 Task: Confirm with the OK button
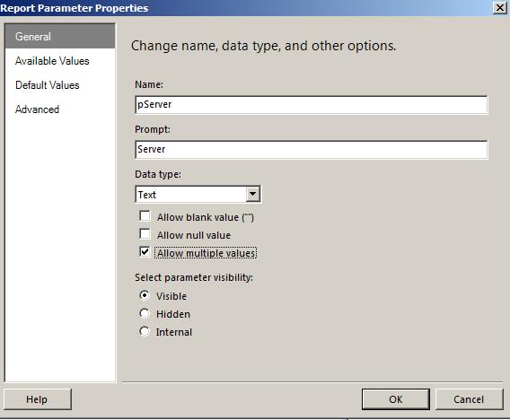395,399
